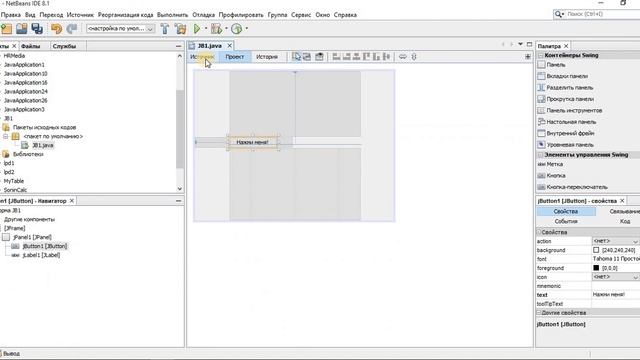640x360 pixels.
Task: Click the plus icon at editor toolbar end
Action: 528,57
